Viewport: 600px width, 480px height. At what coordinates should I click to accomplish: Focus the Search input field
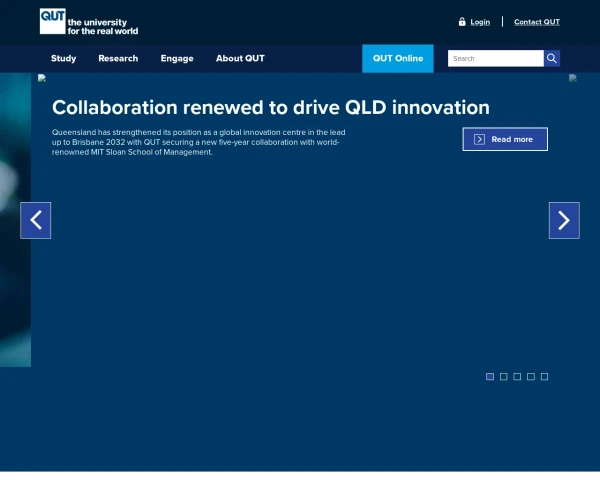496,59
